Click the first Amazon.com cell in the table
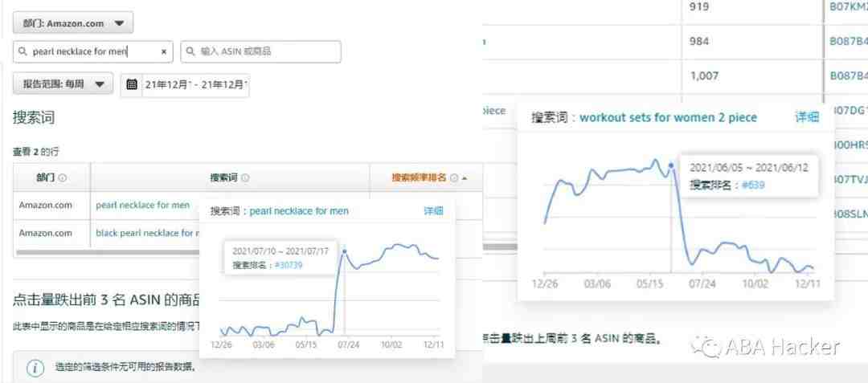The height and width of the screenshot is (383, 868). coord(45,205)
